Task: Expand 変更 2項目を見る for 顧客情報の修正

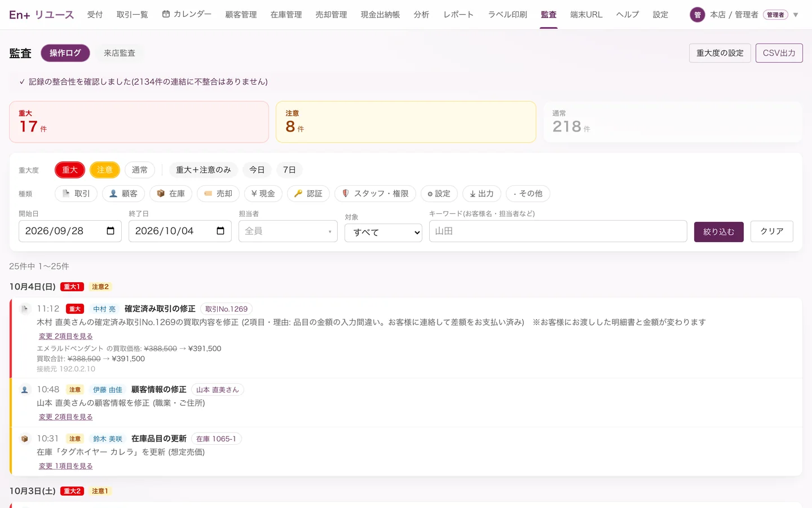Action: tap(65, 417)
